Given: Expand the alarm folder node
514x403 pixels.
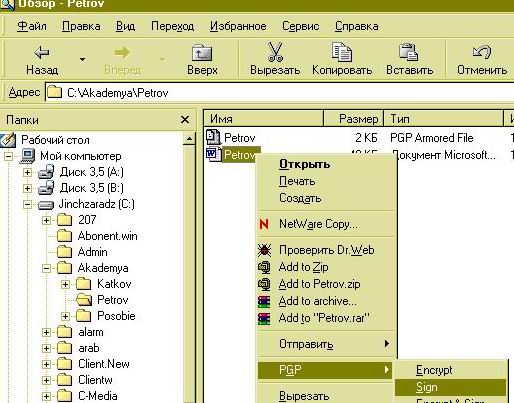Looking at the screenshot, I should coord(47,332).
